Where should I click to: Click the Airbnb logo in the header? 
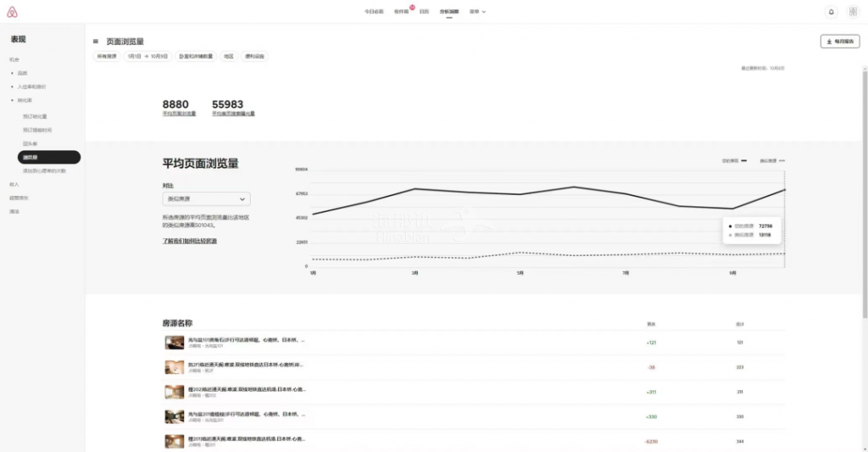(x=12, y=12)
